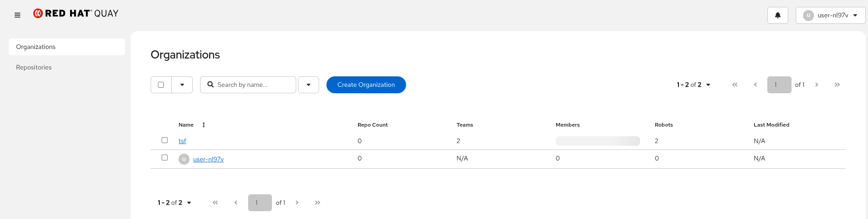Go to first page in bottom pagination

coord(215,203)
